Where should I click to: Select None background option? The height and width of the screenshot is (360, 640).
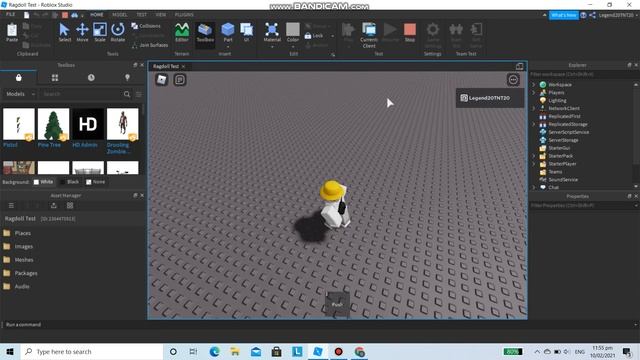[96, 182]
